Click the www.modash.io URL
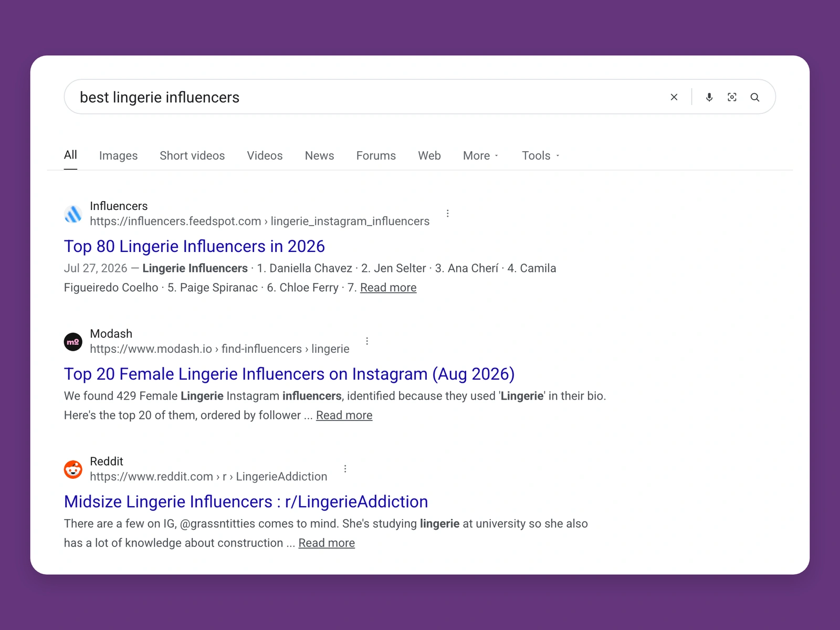 click(x=219, y=349)
